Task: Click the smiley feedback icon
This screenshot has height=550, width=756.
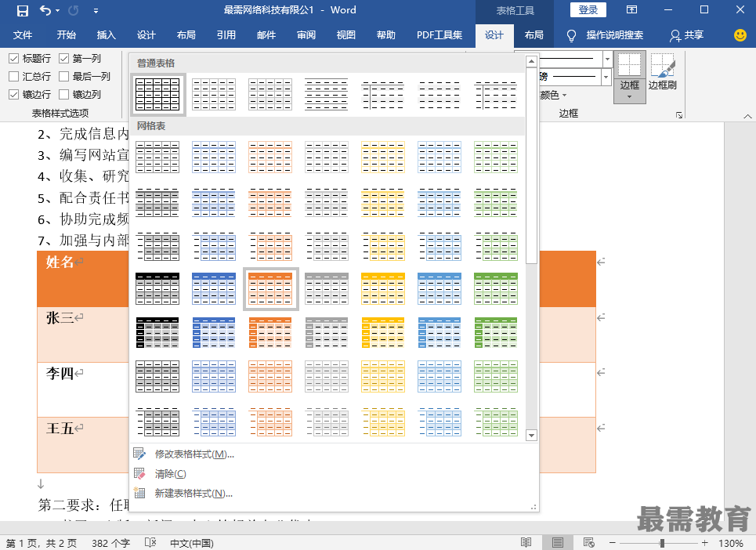Action: pyautogui.click(x=740, y=34)
